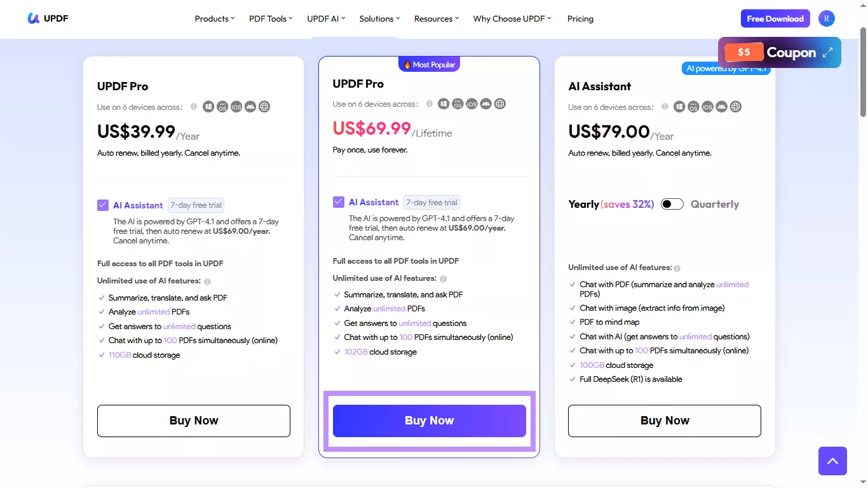Open the Products dropdown menu
Viewport: 868px width, 488px height.
tap(214, 18)
